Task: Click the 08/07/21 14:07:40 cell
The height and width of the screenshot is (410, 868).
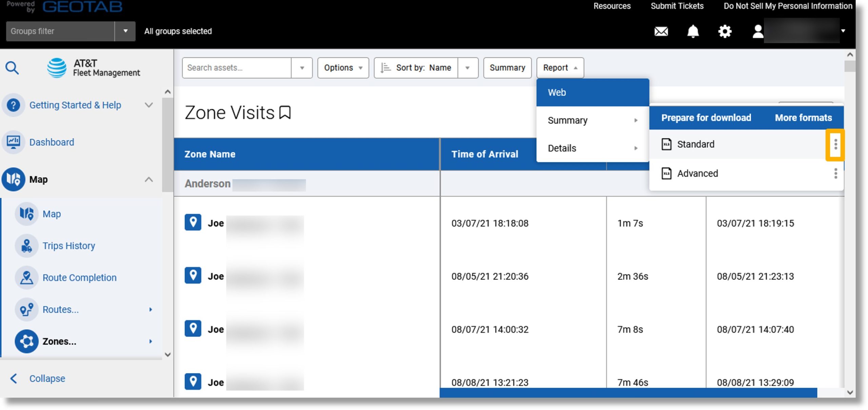Action: coord(755,329)
